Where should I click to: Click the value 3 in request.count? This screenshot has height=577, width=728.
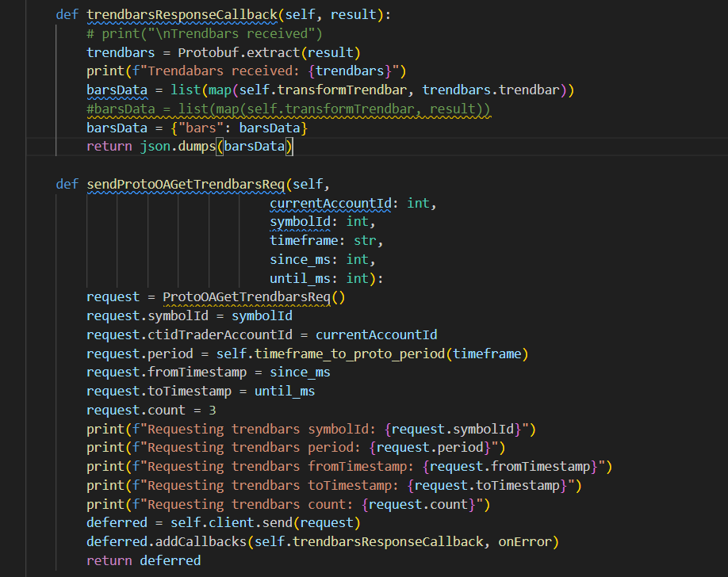click(213, 411)
